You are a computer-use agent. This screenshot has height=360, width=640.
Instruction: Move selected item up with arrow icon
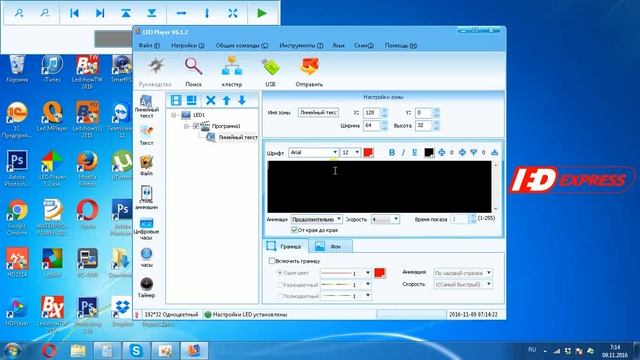(x=227, y=100)
